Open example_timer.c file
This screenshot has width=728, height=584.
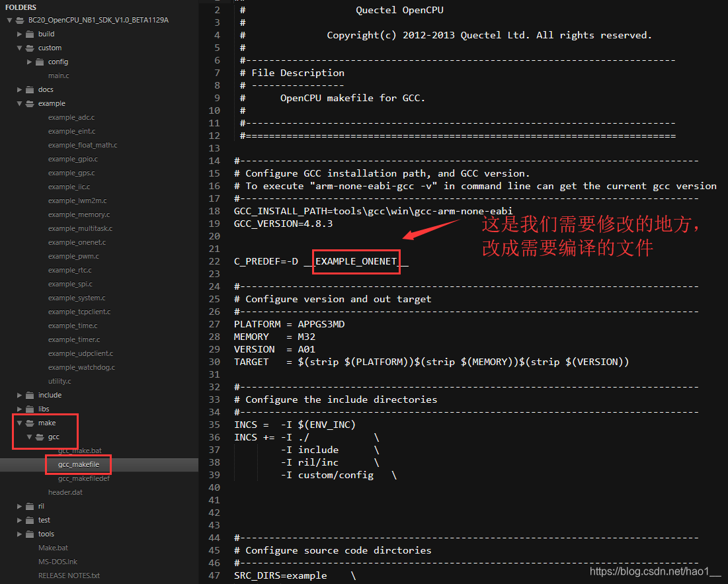[x=74, y=340]
